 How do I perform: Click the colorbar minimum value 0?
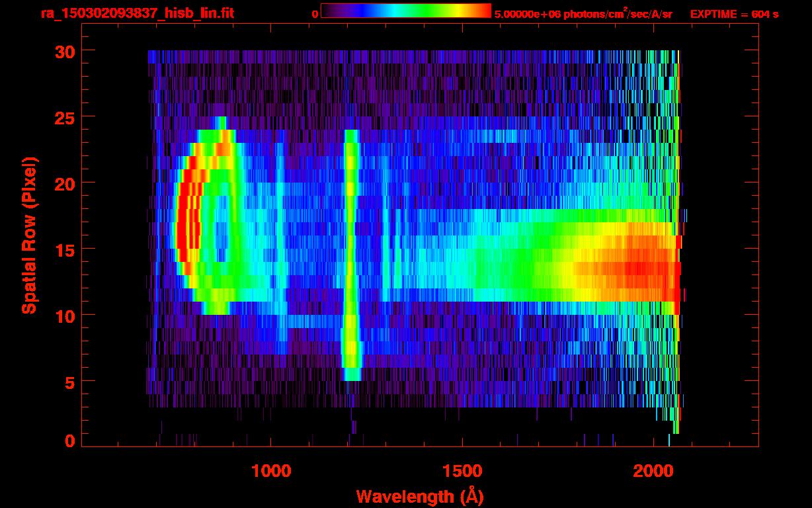pos(315,14)
